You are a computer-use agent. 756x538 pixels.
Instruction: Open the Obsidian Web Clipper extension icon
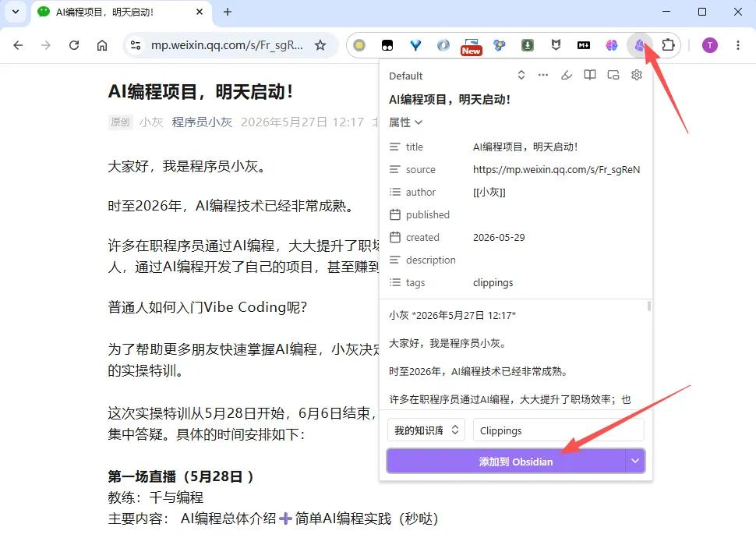pyautogui.click(x=639, y=45)
